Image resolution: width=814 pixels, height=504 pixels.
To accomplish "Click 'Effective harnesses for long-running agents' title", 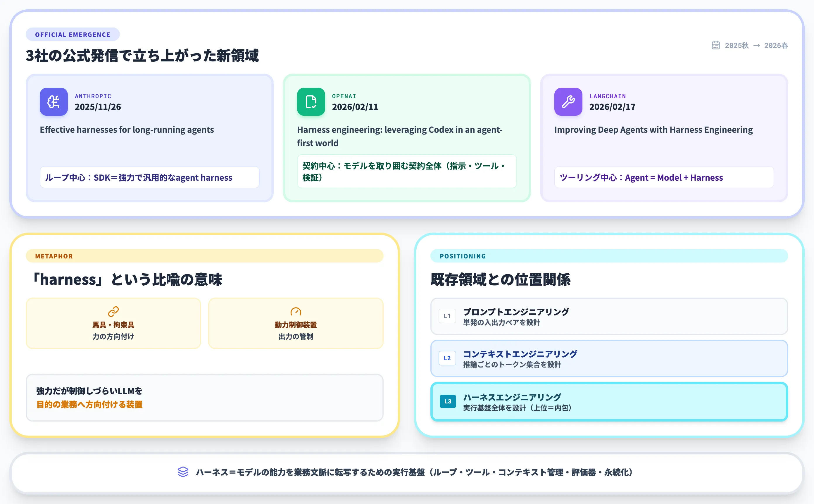I will [x=127, y=130].
